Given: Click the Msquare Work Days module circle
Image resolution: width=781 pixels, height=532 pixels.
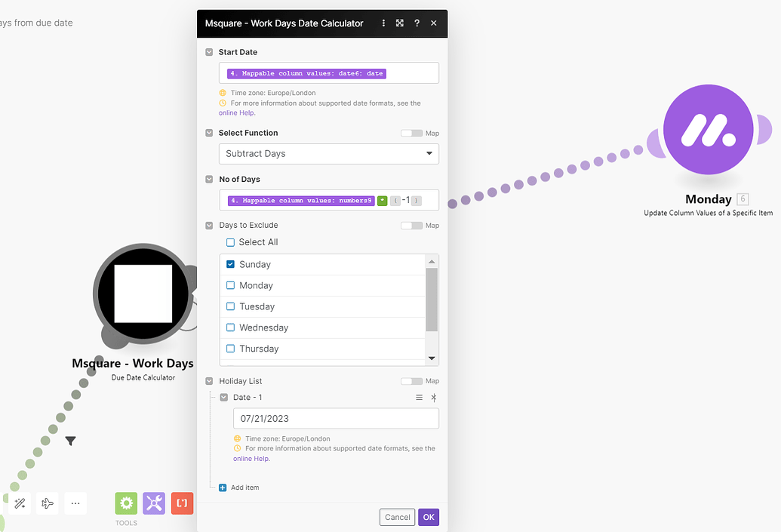Looking at the screenshot, I should [143, 294].
